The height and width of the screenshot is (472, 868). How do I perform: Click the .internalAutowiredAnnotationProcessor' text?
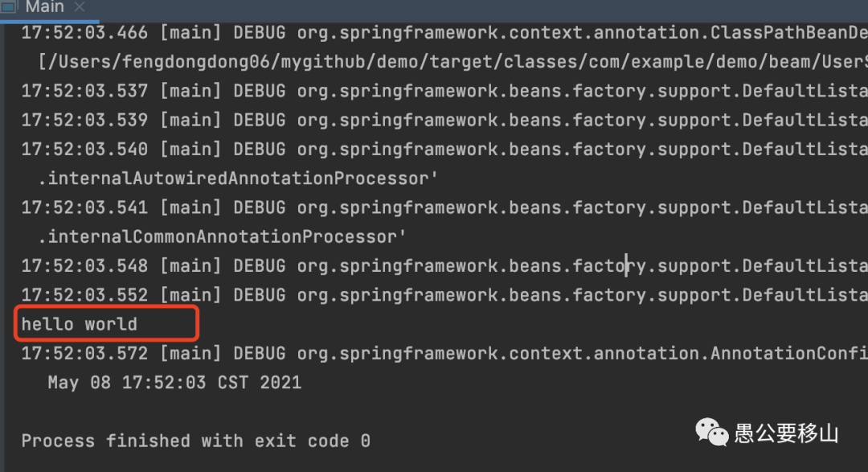click(238, 179)
